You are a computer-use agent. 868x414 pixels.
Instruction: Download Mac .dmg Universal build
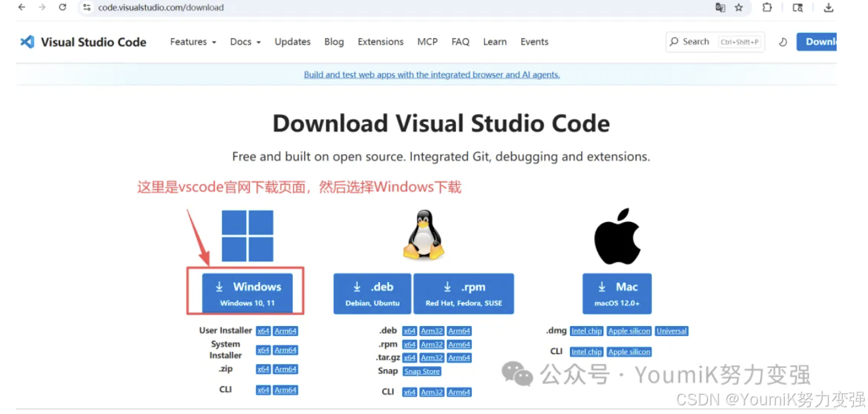click(672, 331)
